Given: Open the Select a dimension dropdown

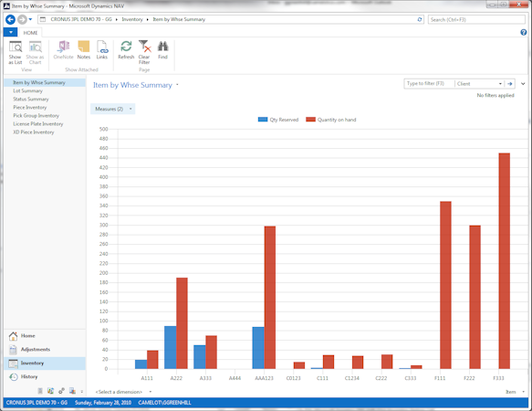Looking at the screenshot, I should point(123,392).
